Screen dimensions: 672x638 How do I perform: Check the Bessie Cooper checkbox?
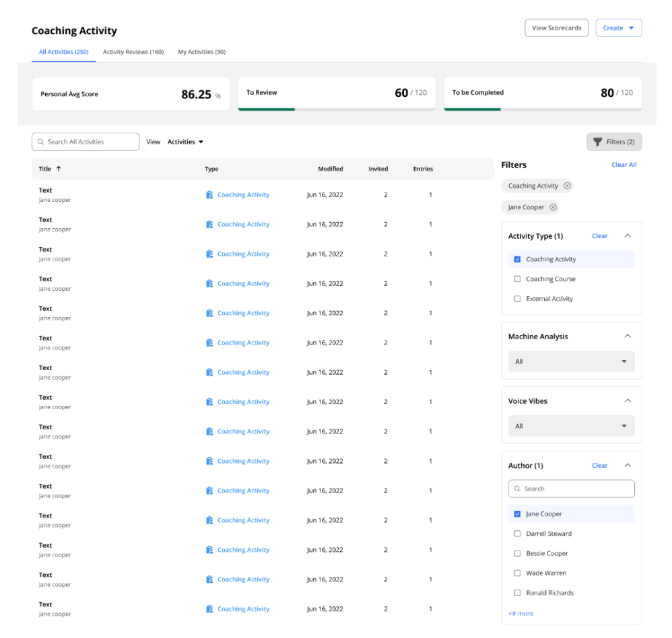click(x=517, y=553)
